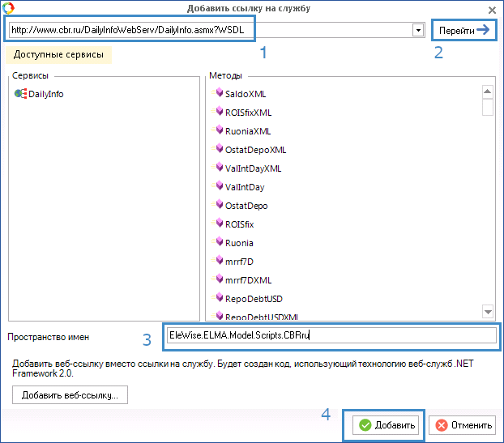Click the Добавить веб-ссылку button
This screenshot has height=443, width=504.
[70, 395]
